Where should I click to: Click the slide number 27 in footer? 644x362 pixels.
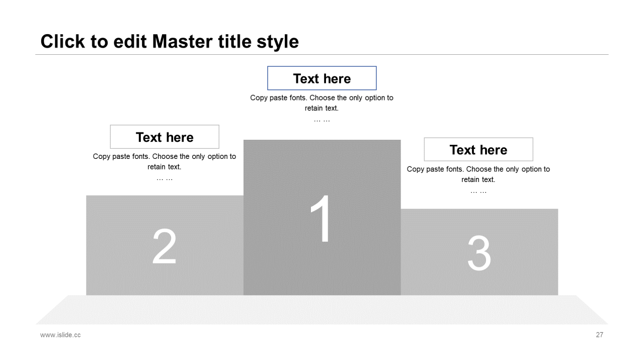(599, 335)
